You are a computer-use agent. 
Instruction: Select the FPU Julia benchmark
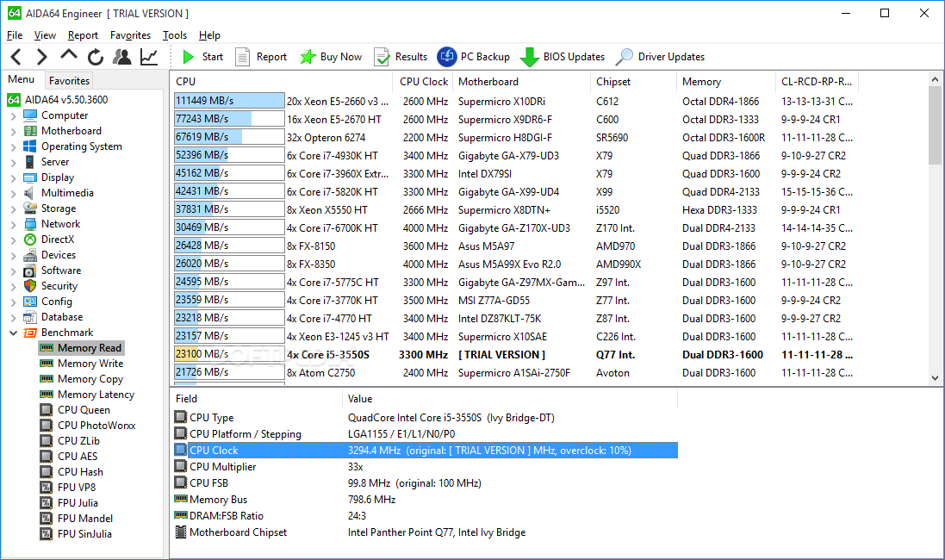point(69,503)
